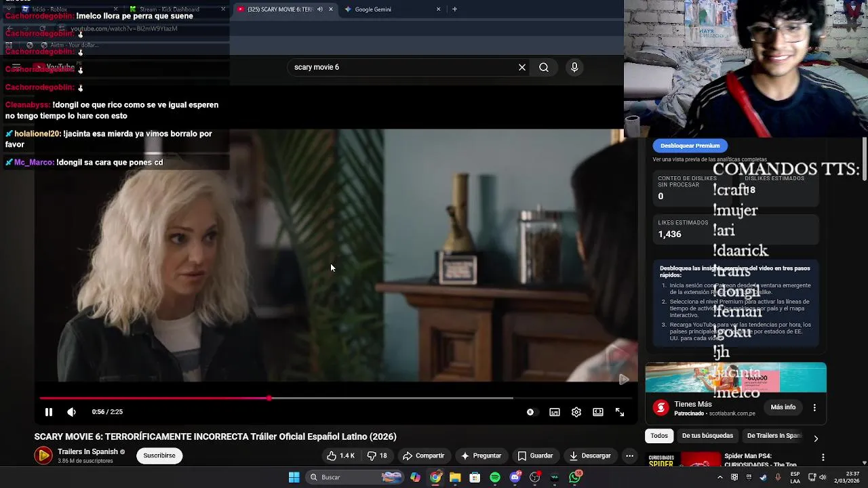Image resolution: width=868 pixels, height=488 pixels.
Task: Open the Windows Start menu
Action: (x=294, y=477)
